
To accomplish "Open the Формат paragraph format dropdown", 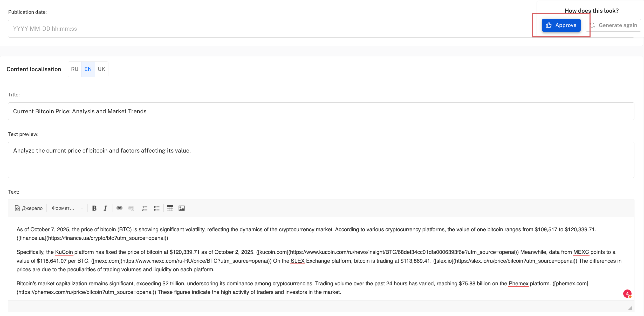I will coord(67,208).
